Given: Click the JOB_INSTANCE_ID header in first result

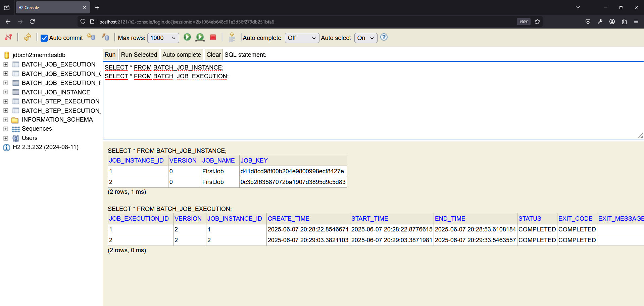Looking at the screenshot, I should coord(136,161).
